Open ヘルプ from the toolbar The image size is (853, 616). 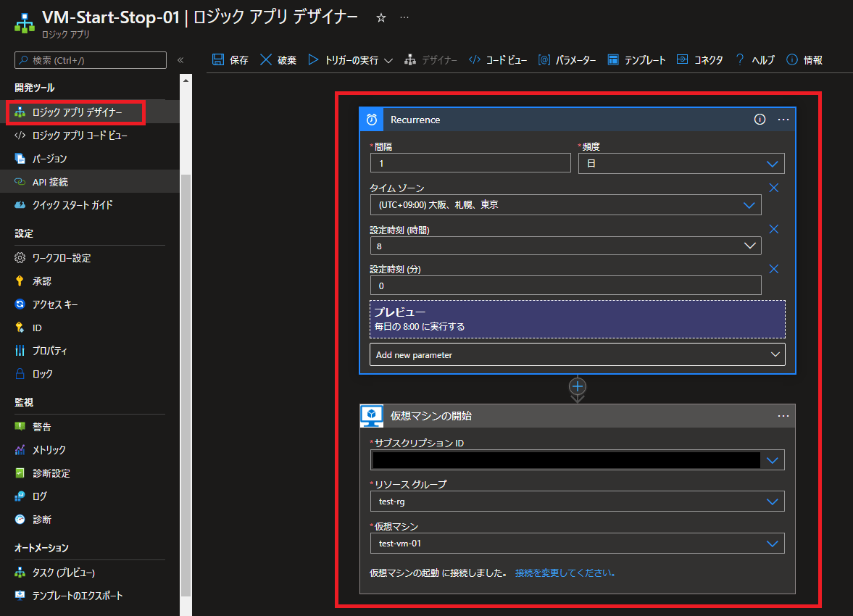tap(754, 60)
